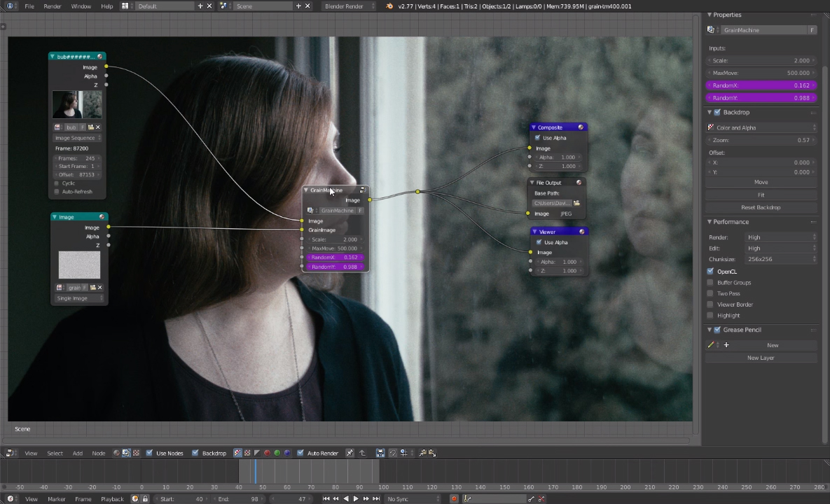
Task: Toggle the OpenCL checkbox under Performance
Action: point(710,271)
